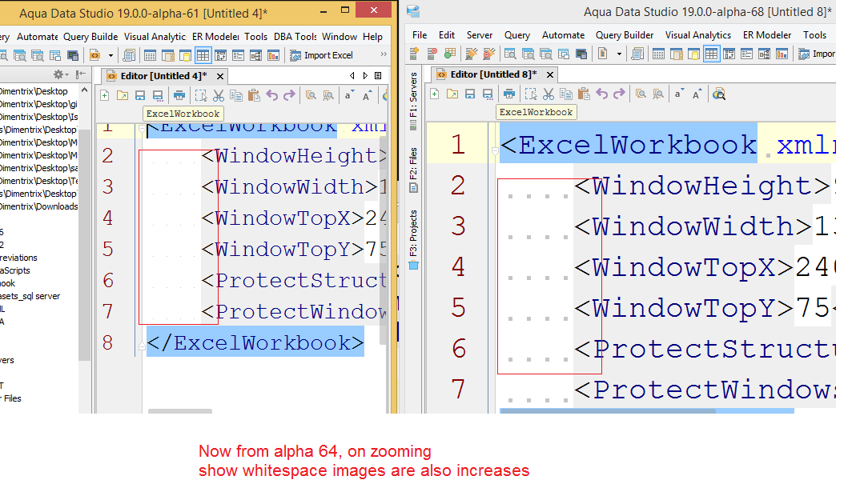Open Visual Analytics menu in alpha-68 window
This screenshot has height=504, width=852.
tap(698, 34)
